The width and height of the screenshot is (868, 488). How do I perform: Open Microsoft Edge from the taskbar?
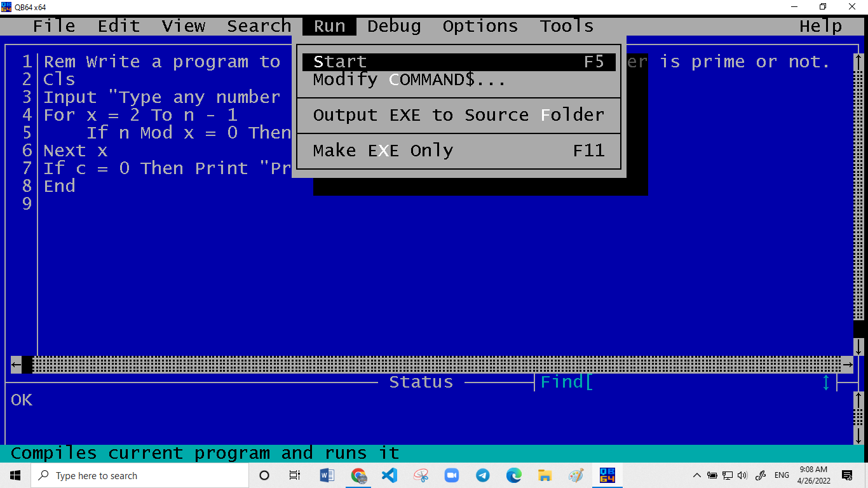coord(514,475)
